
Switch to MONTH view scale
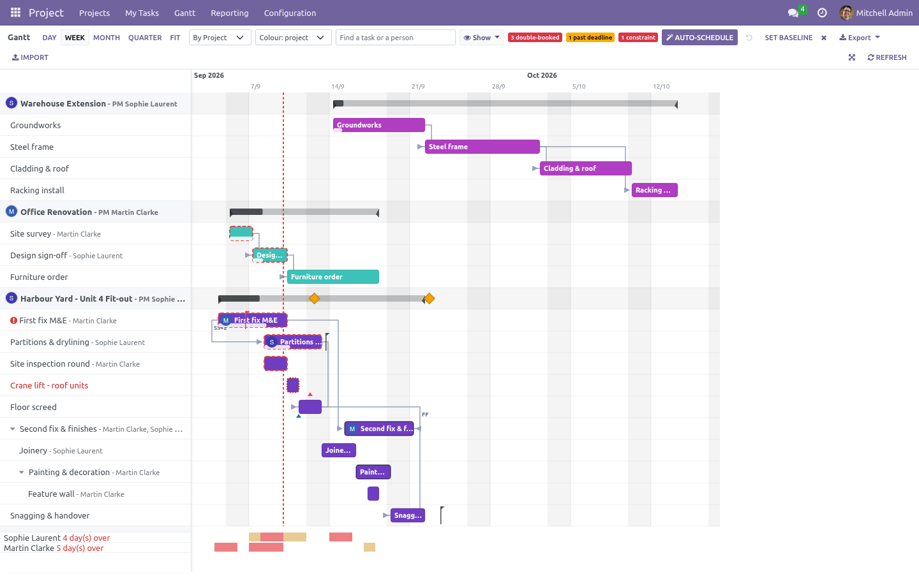(107, 38)
